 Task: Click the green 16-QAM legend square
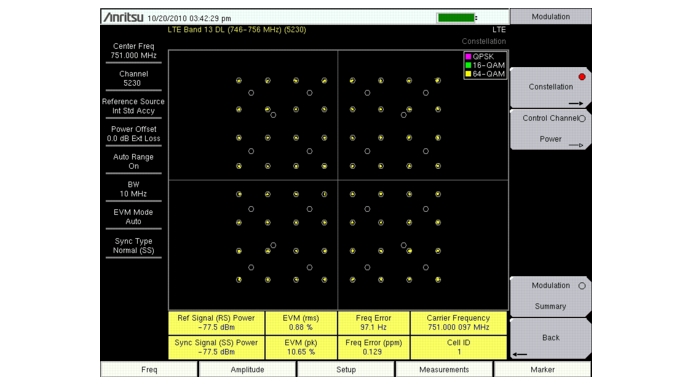tap(468, 65)
